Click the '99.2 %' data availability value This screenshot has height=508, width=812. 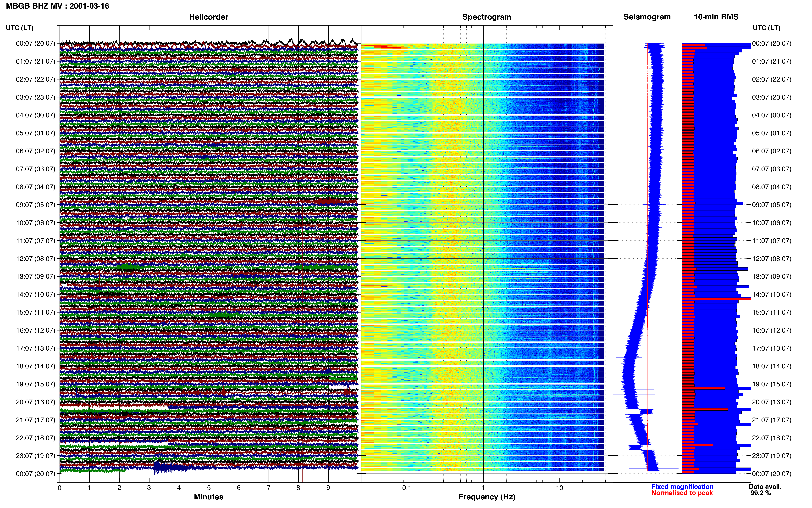click(x=761, y=493)
